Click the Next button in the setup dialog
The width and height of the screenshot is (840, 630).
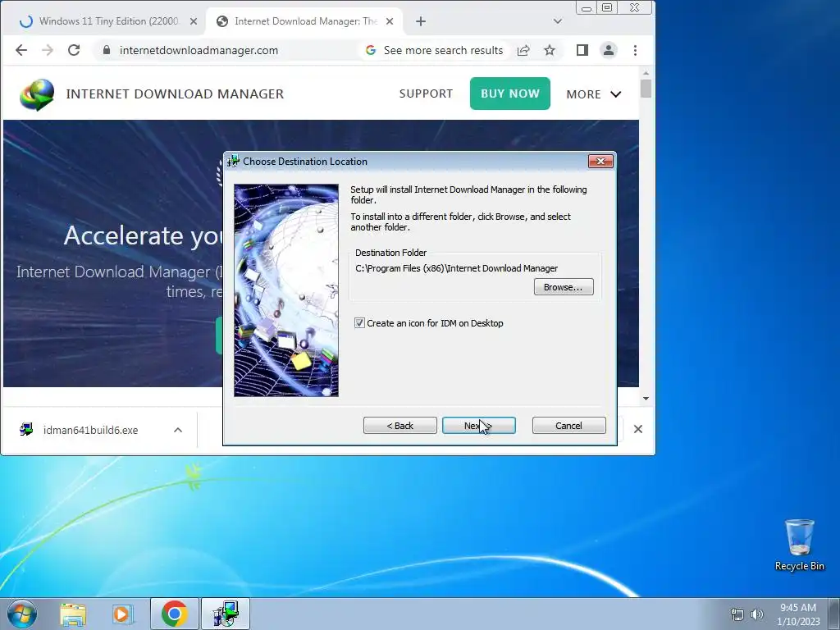[478, 426]
